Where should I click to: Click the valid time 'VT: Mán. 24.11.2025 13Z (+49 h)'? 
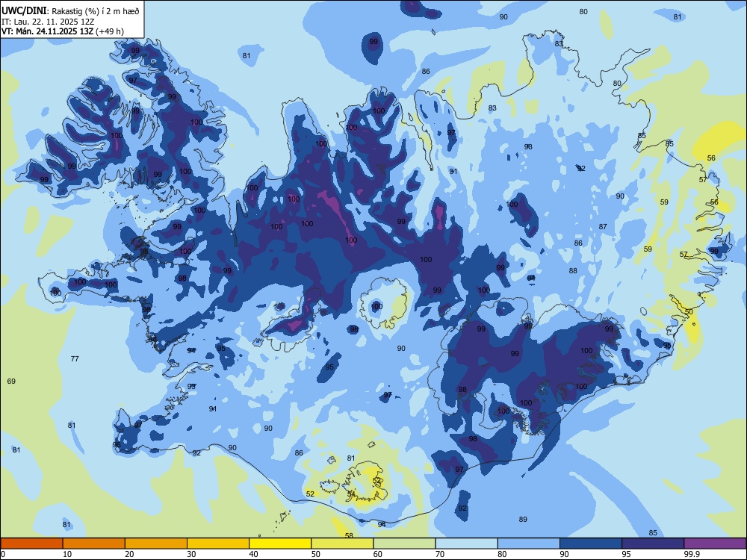(63, 31)
